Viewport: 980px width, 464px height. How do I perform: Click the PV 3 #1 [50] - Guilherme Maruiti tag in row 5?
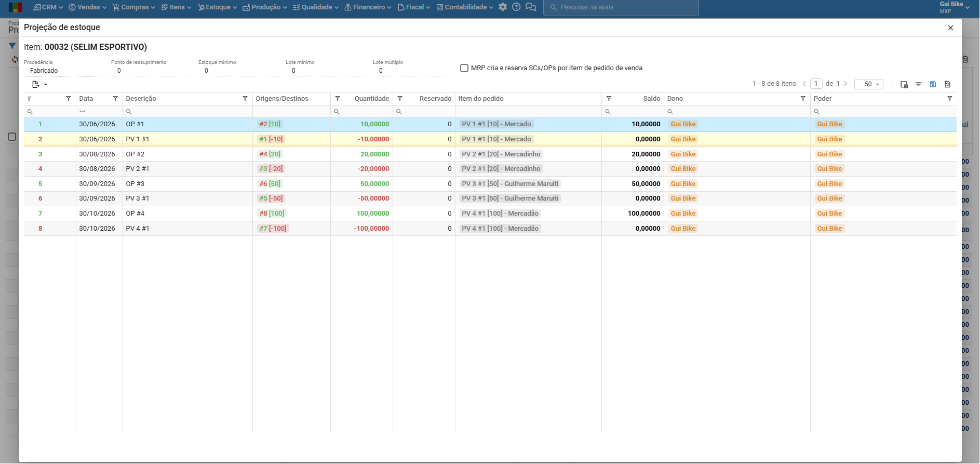[510, 184]
